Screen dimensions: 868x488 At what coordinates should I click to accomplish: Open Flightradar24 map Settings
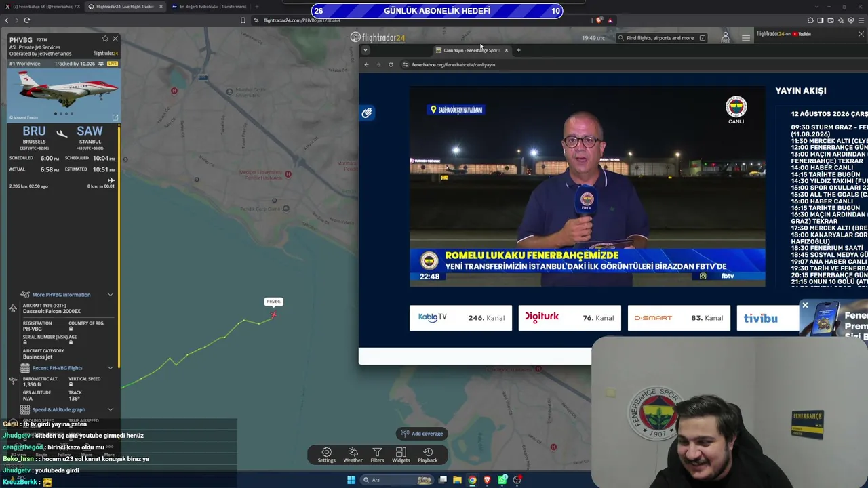[x=326, y=455]
